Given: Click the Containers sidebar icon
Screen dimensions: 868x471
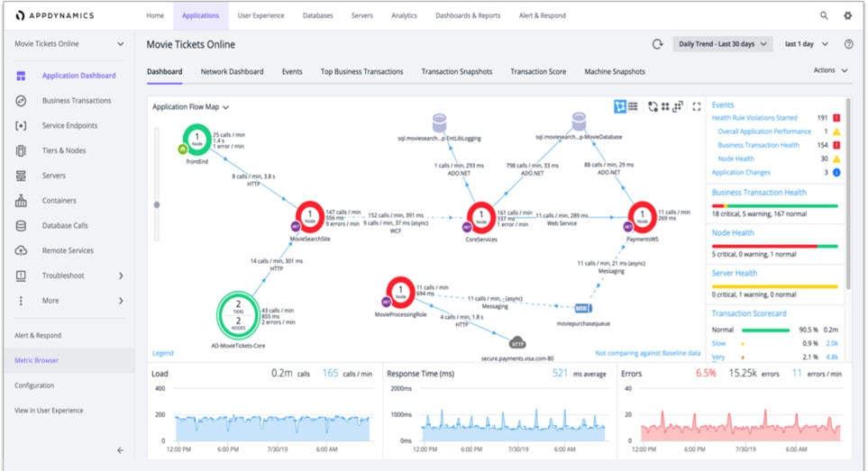Looking at the screenshot, I should [21, 201].
